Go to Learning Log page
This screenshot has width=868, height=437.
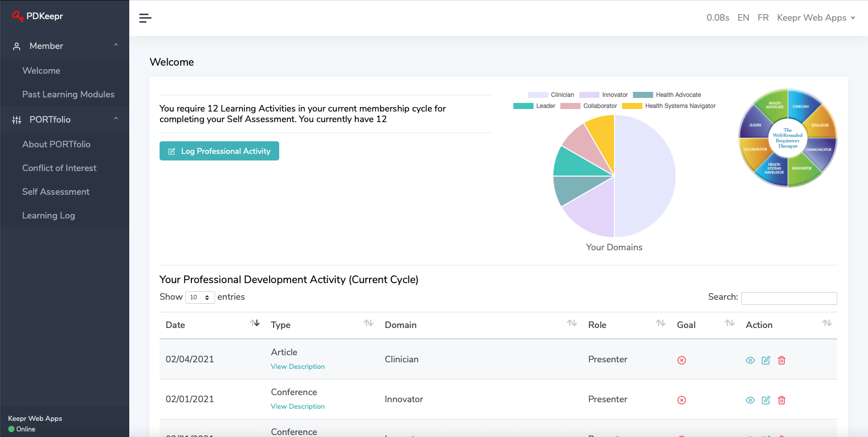tap(48, 215)
